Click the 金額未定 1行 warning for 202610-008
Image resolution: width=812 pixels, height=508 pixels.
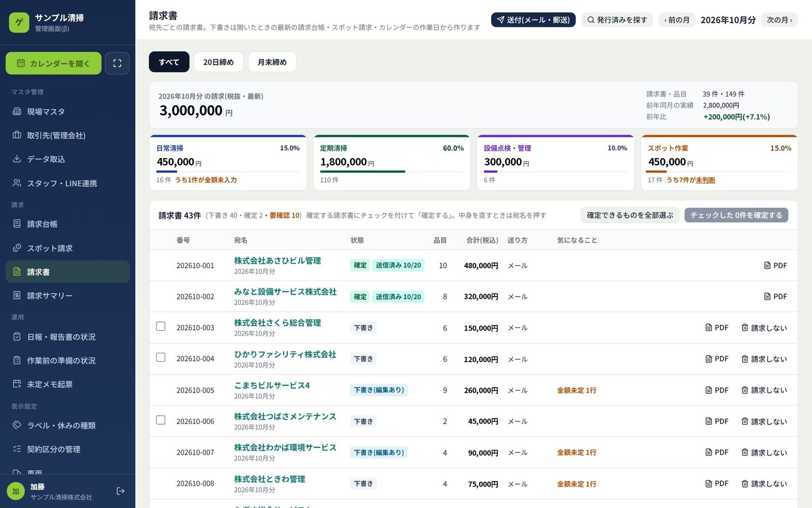(577, 484)
